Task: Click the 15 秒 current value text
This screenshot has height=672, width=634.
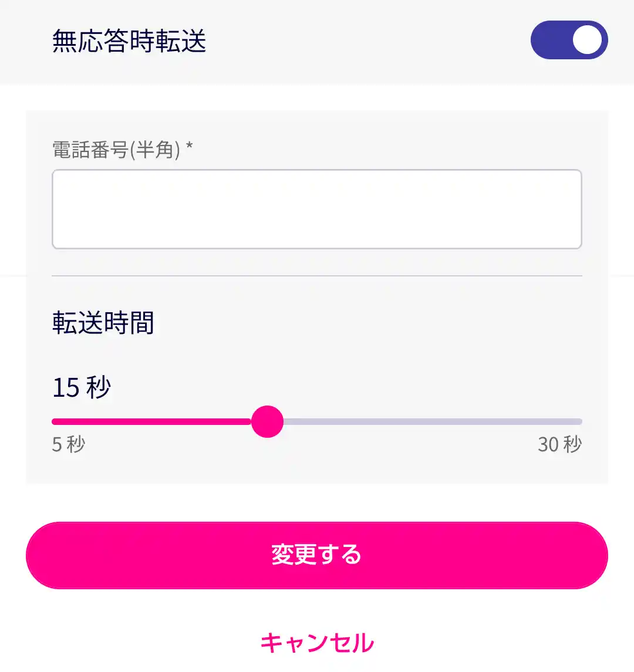Action: coord(82,387)
